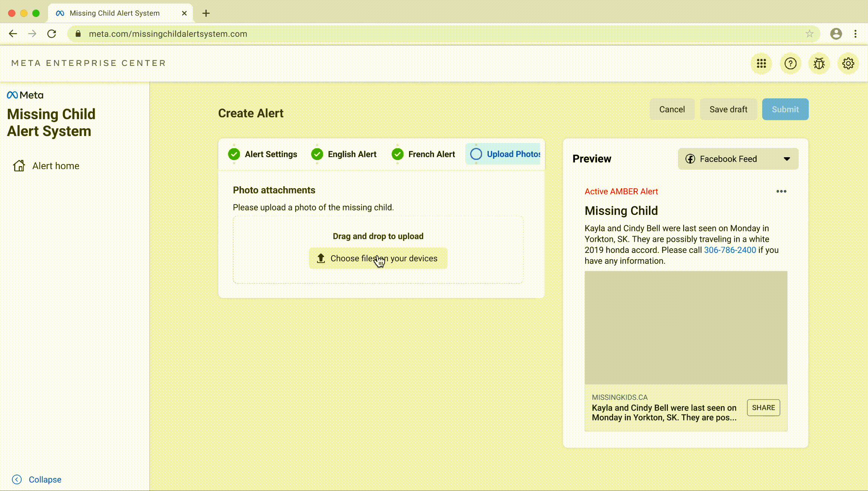Bookmark page with the star icon
This screenshot has width=868, height=491.
click(809, 34)
